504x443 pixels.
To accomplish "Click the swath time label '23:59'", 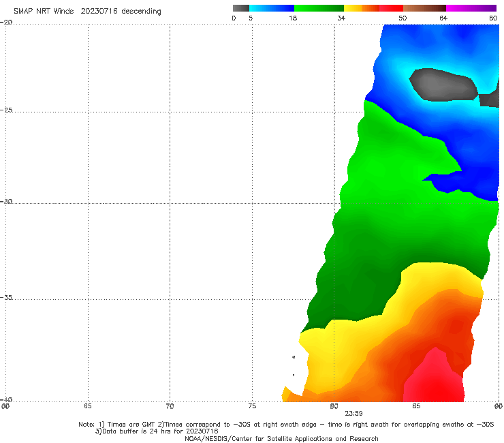I will coord(353,414).
